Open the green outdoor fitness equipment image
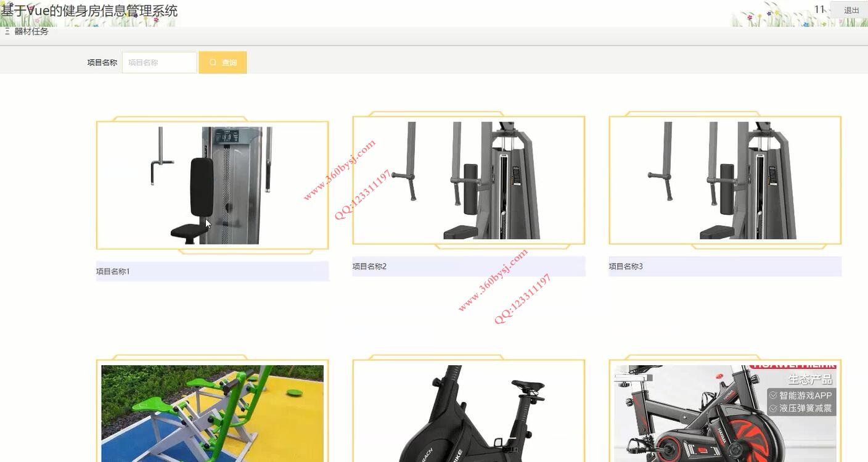The width and height of the screenshot is (868, 462). (212, 413)
